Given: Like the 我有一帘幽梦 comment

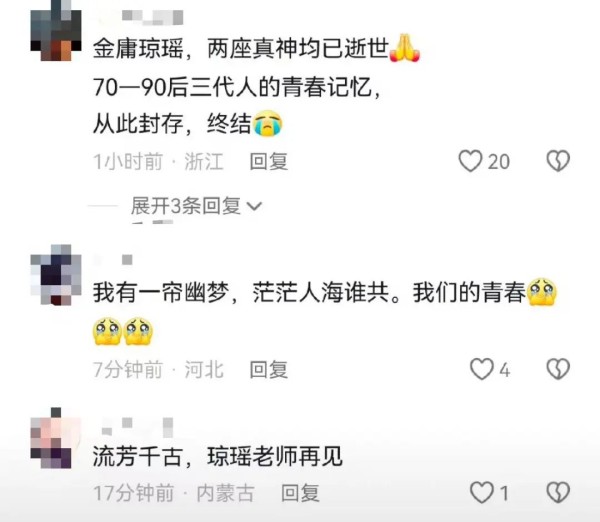Looking at the screenshot, I should (482, 369).
